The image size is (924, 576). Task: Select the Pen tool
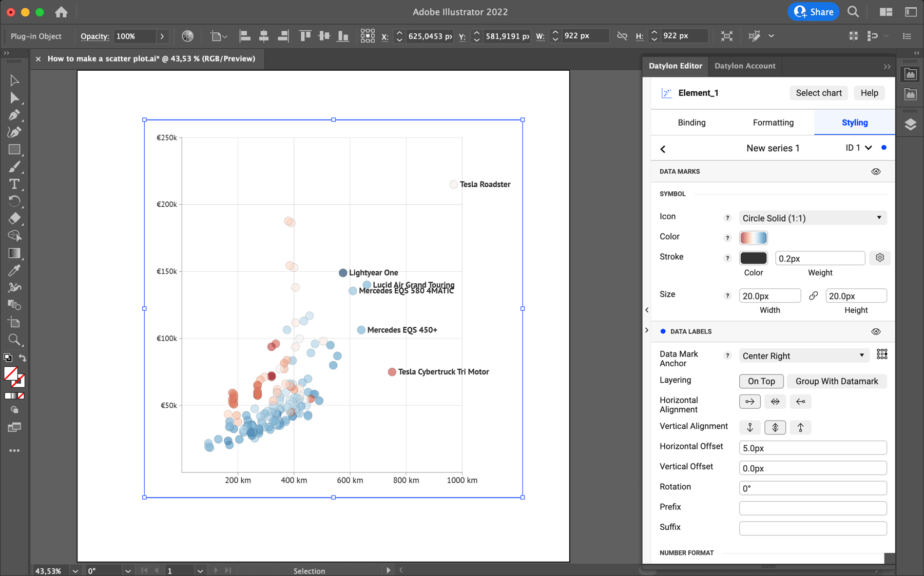pos(15,115)
